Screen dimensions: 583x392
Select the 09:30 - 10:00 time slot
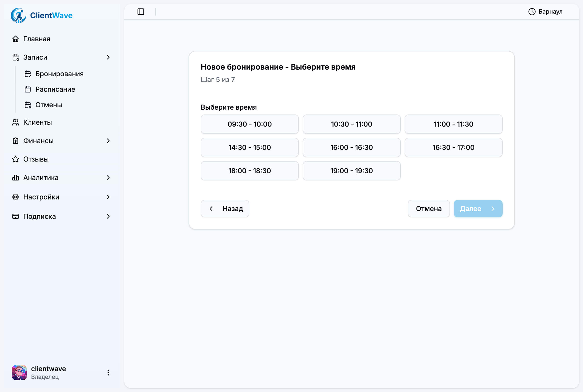click(249, 124)
